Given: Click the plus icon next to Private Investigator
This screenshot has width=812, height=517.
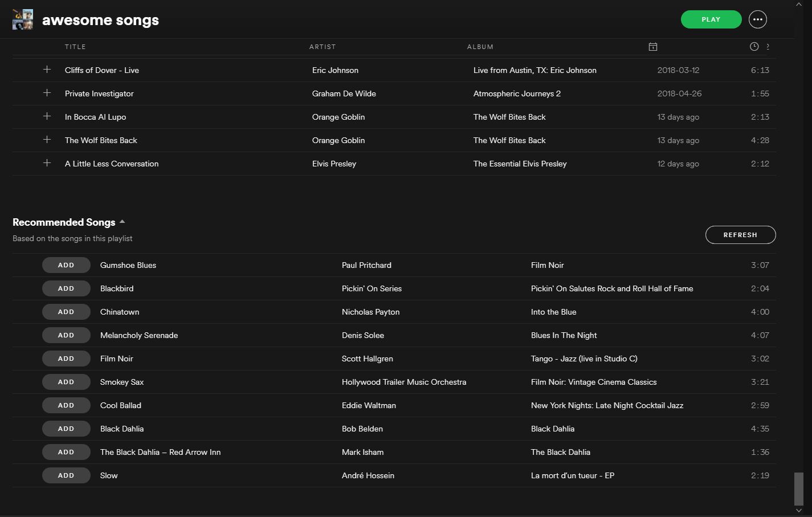Looking at the screenshot, I should pyautogui.click(x=47, y=93).
